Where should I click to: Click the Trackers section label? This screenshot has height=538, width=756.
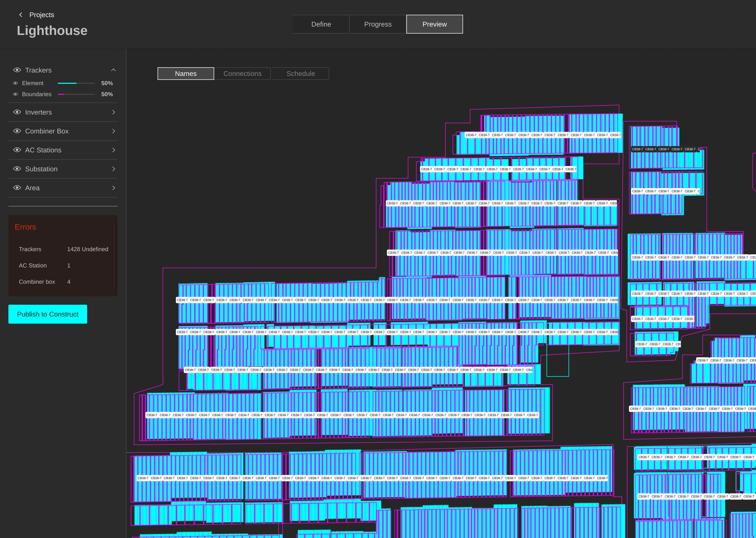(38, 70)
